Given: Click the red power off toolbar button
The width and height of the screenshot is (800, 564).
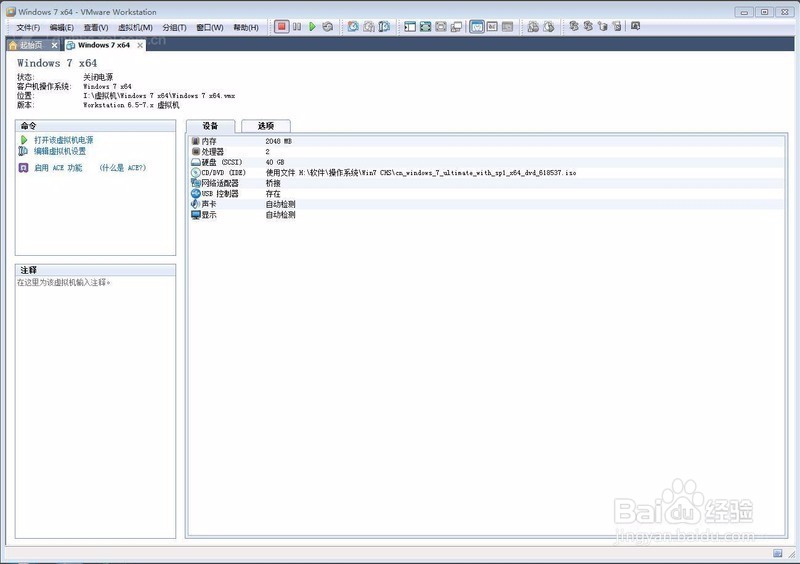Looking at the screenshot, I should click(282, 27).
